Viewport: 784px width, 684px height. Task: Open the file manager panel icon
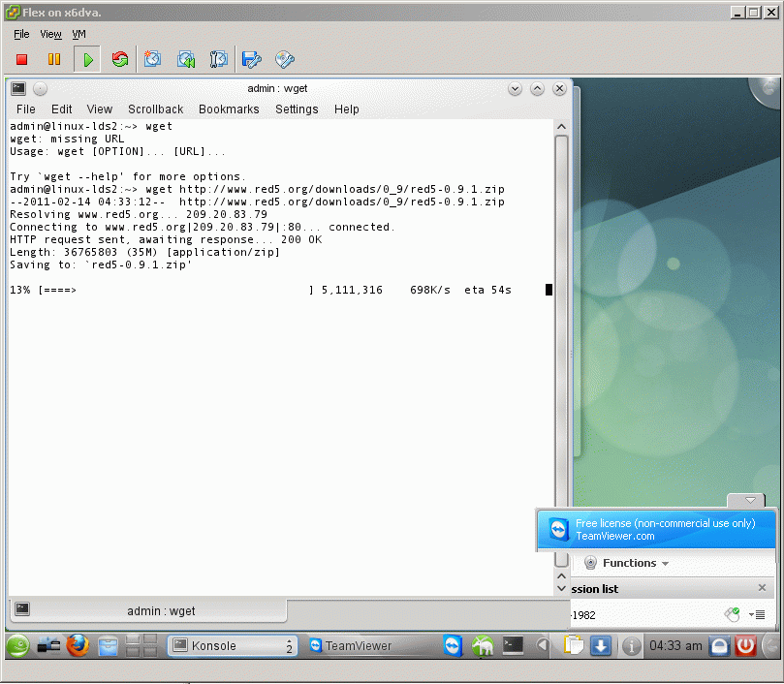click(x=108, y=646)
